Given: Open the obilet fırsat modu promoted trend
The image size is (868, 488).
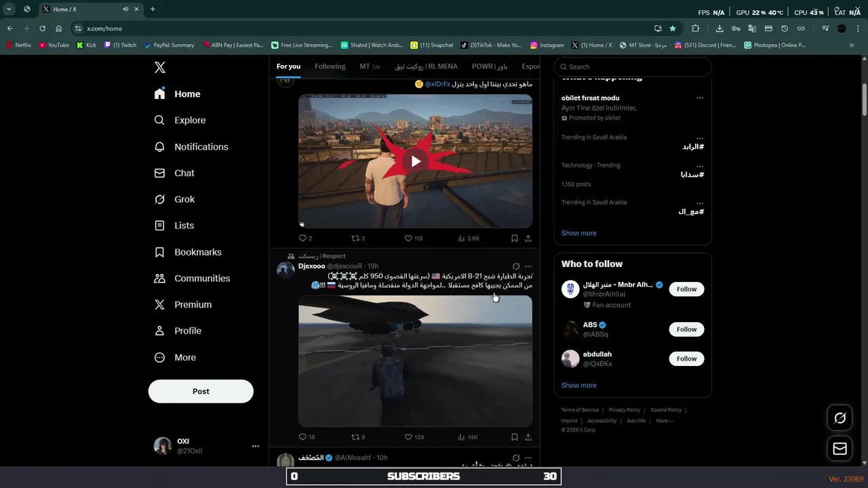Looking at the screenshot, I should [590, 98].
